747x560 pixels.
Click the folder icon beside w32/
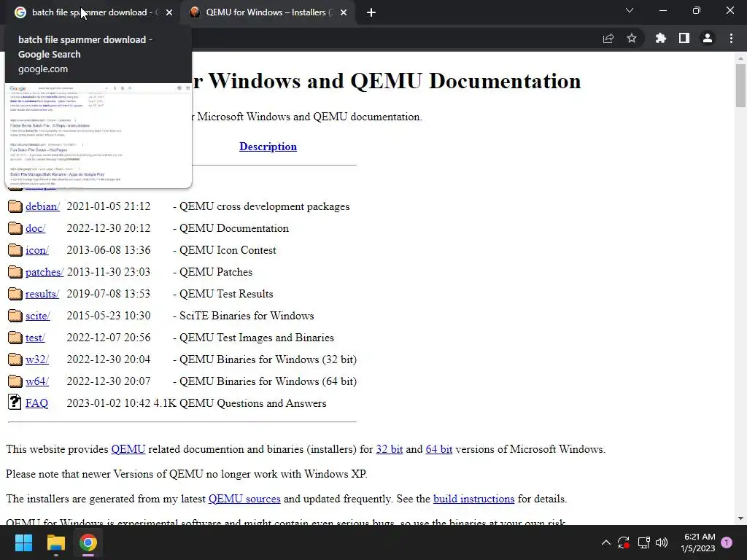tap(15, 359)
